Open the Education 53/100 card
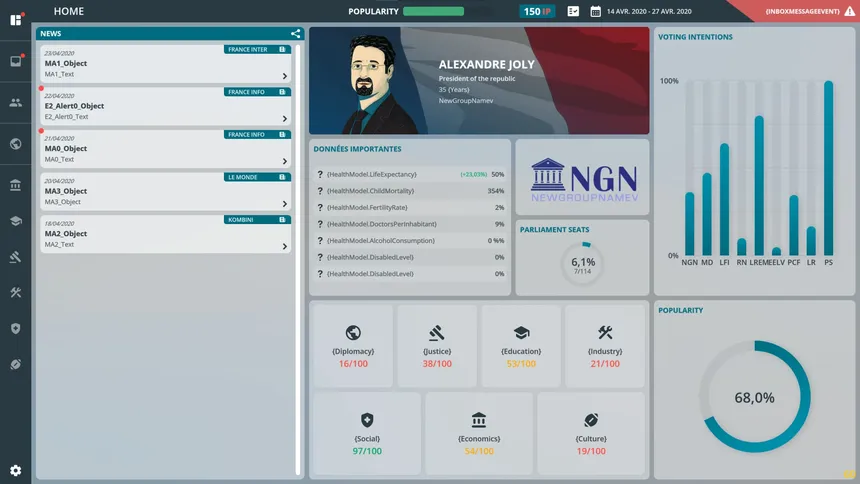 [x=521, y=346]
